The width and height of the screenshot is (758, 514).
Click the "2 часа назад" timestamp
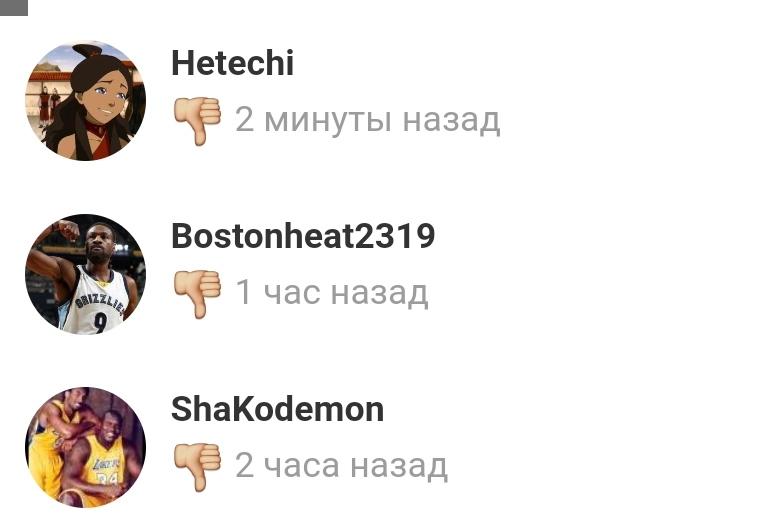pyautogui.click(x=341, y=466)
